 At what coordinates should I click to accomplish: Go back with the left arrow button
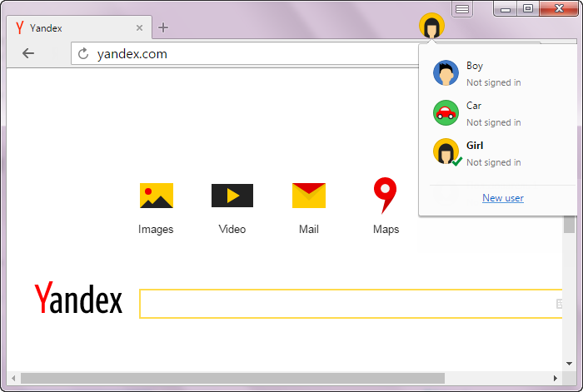[27, 53]
